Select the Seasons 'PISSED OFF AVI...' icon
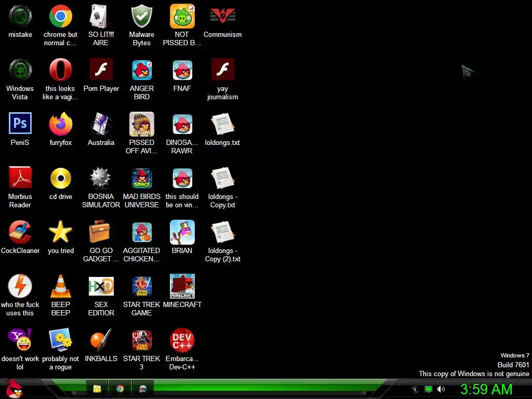 [x=141, y=124]
